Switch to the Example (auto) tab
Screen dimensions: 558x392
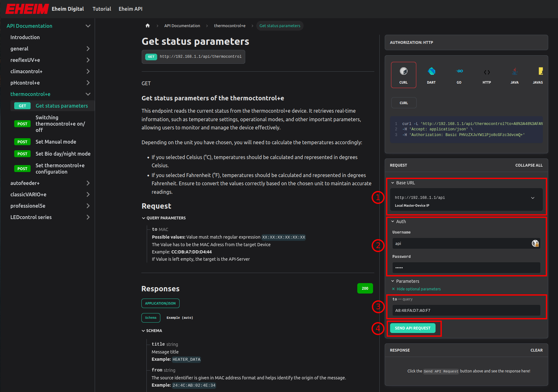[180, 318]
